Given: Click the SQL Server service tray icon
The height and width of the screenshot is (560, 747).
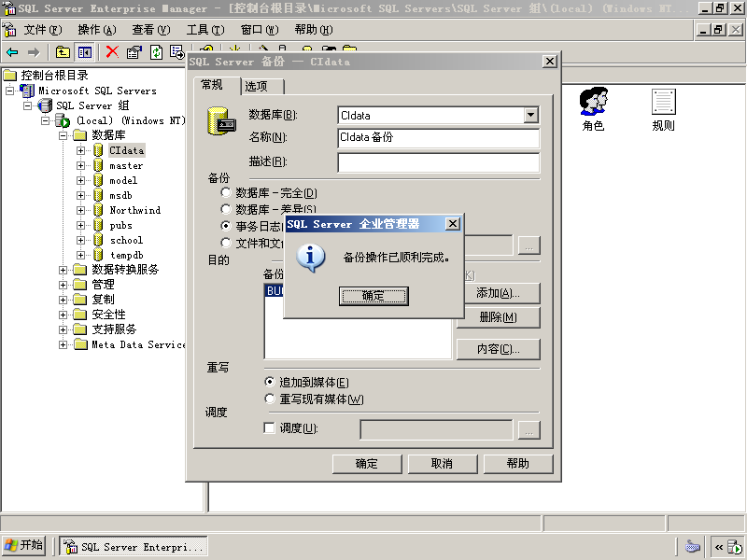Looking at the screenshot, I should coord(734,547).
